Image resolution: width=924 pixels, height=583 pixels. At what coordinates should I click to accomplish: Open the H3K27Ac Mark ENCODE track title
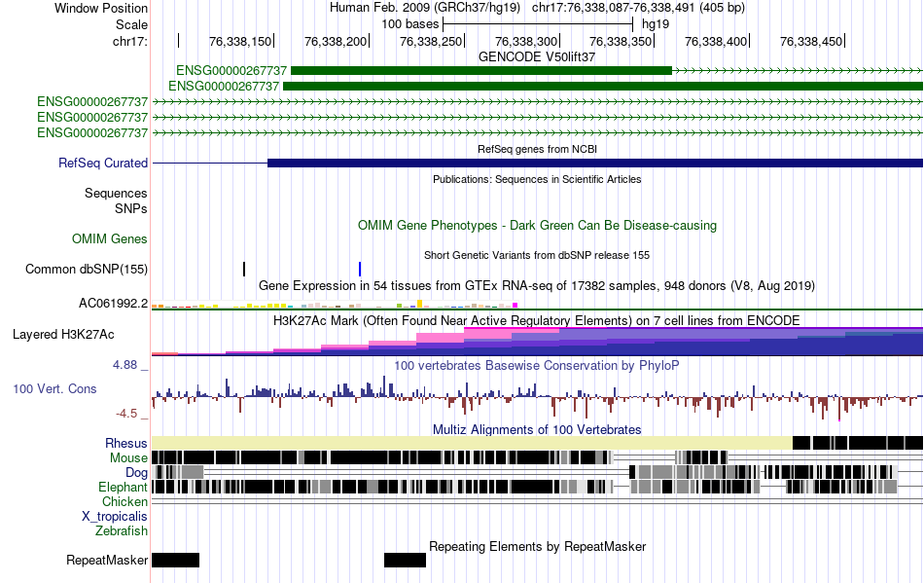pyautogui.click(x=537, y=320)
